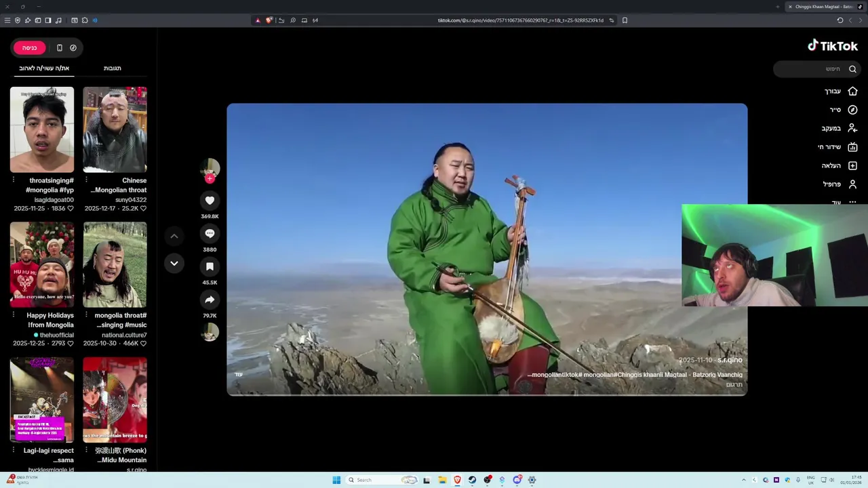Click s.r.qino username on the video overlay
The height and width of the screenshot is (488, 868).
(x=730, y=360)
